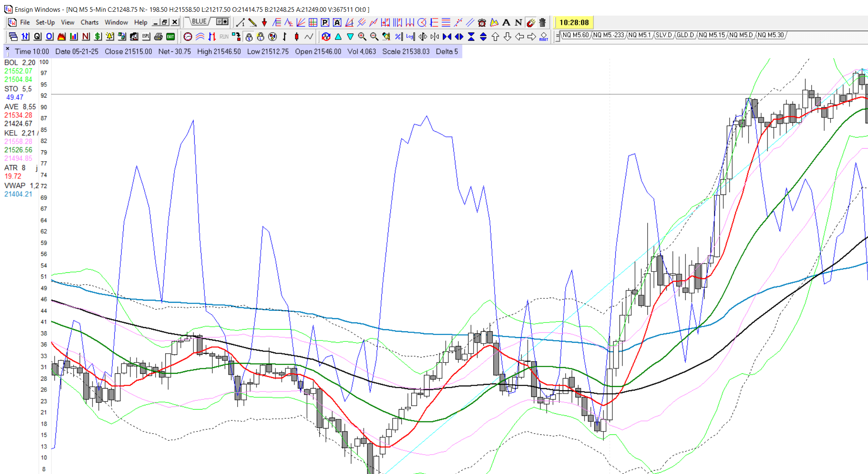Switch to the SLV.D chart tab

click(664, 35)
